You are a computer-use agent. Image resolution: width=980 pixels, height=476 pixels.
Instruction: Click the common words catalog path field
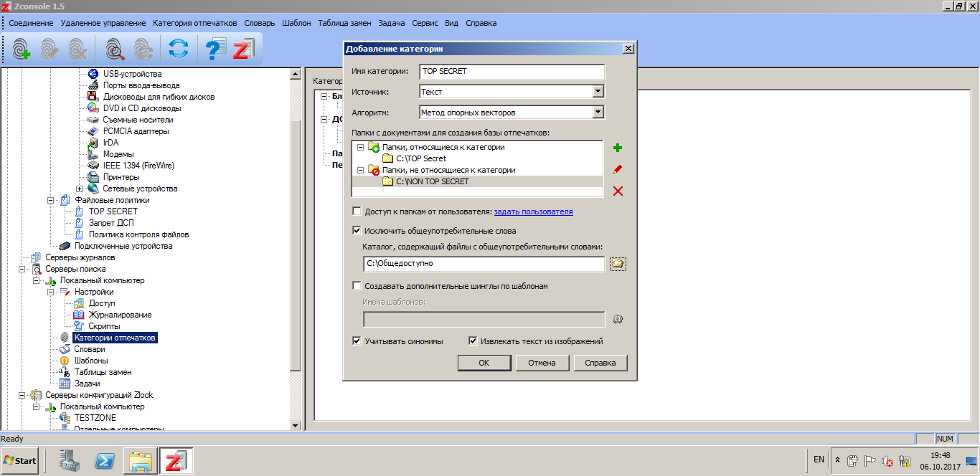[484, 264]
